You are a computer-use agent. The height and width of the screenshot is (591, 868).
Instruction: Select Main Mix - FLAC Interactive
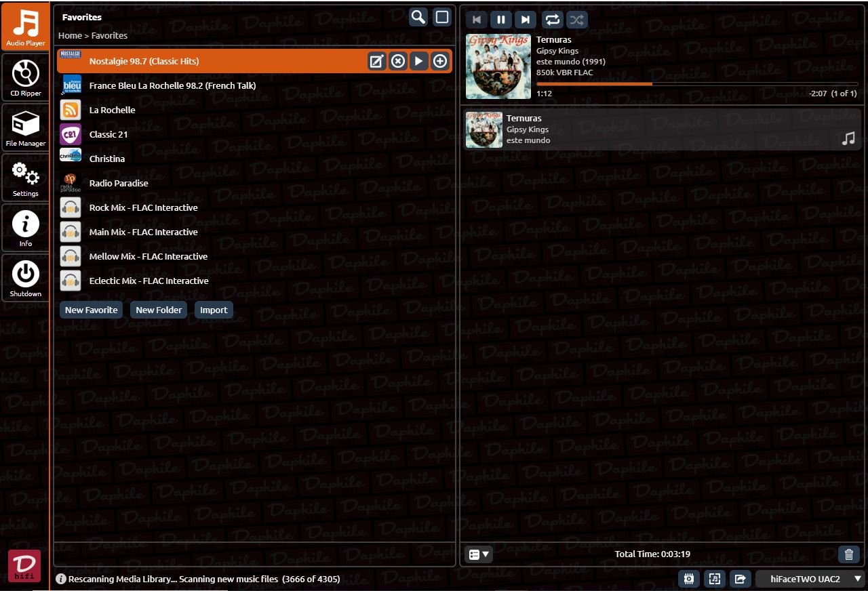(x=255, y=232)
